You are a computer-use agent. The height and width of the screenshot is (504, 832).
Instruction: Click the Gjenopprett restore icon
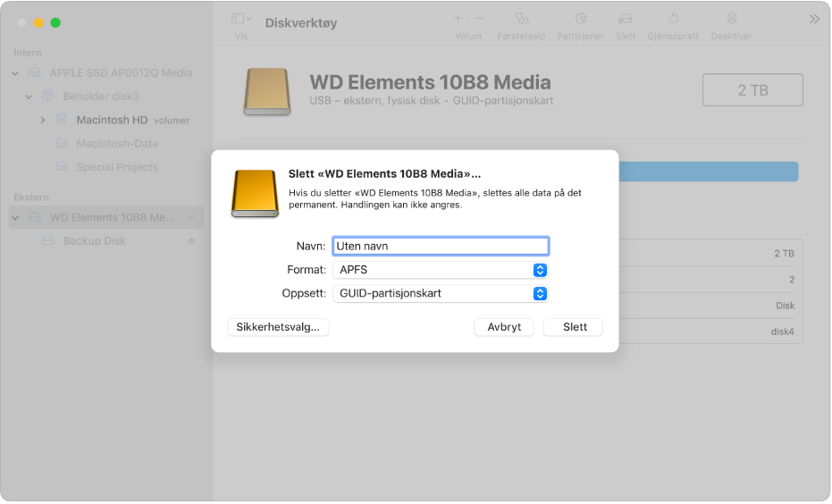(673, 19)
